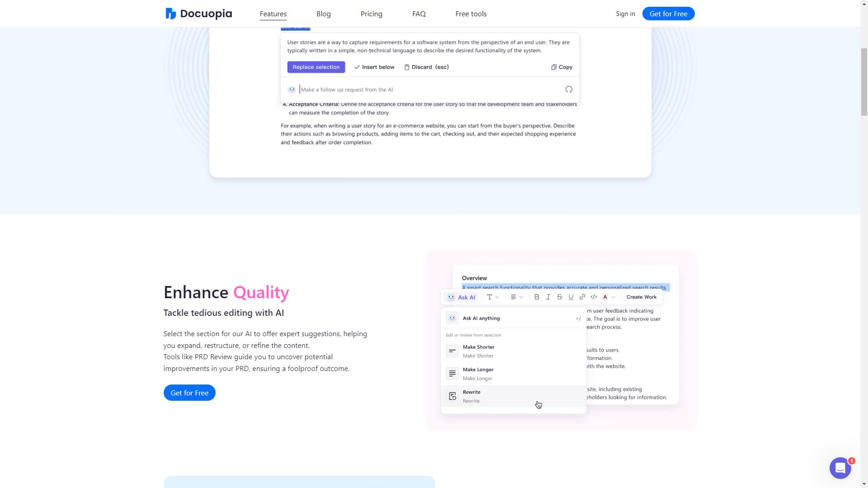Select Make Longer in the AI menu
The image size is (868, 488).
pyautogui.click(x=514, y=374)
